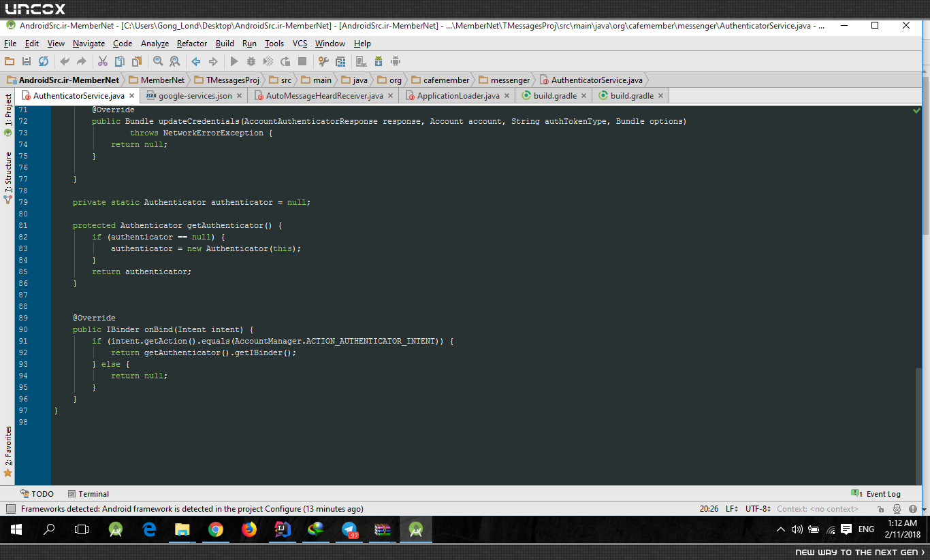Click the Windows Start button

tap(16, 529)
